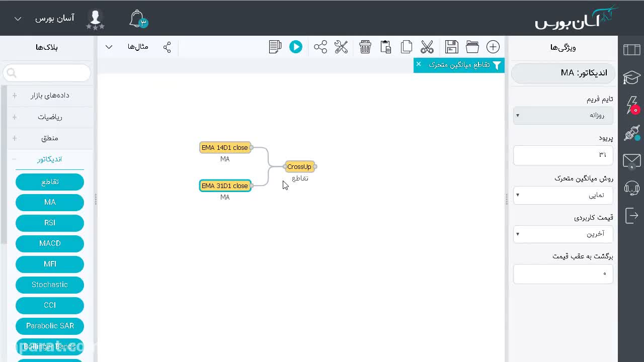Expand the منطق category
The height and width of the screenshot is (362, 644).
pos(50,138)
